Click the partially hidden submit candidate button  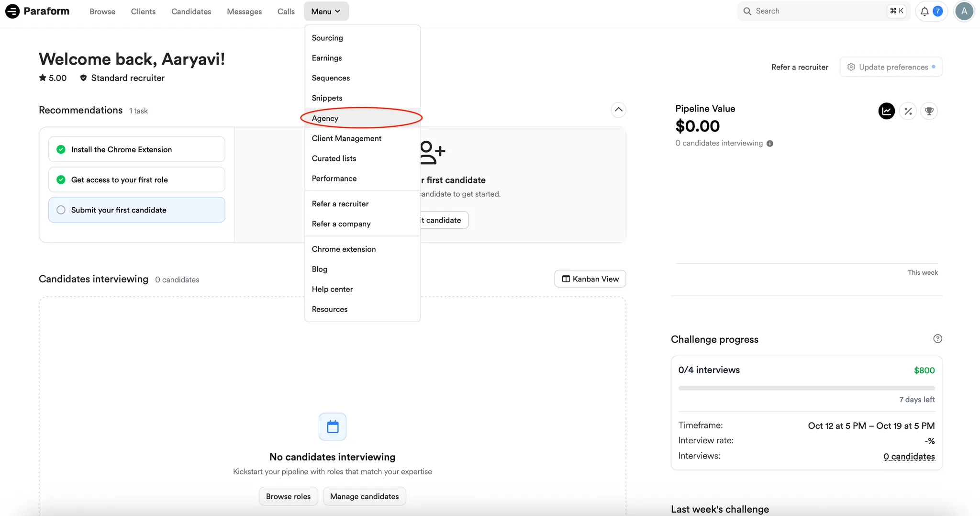tap(444, 220)
